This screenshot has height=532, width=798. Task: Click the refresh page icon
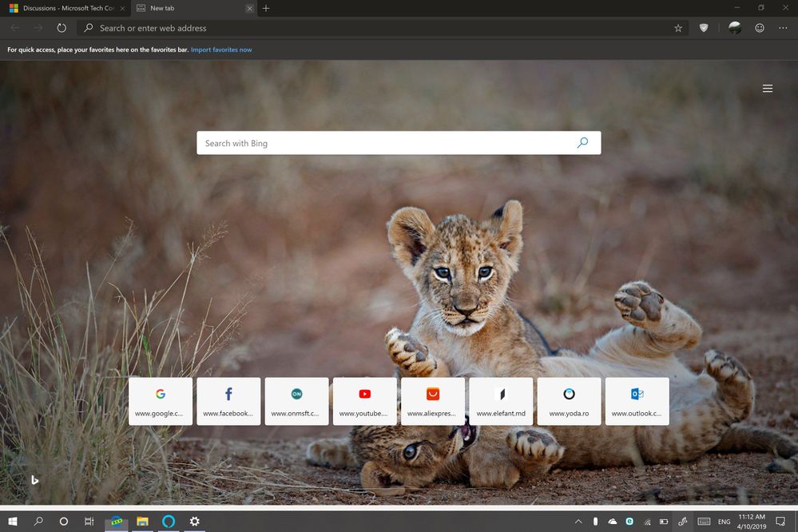pos(62,28)
